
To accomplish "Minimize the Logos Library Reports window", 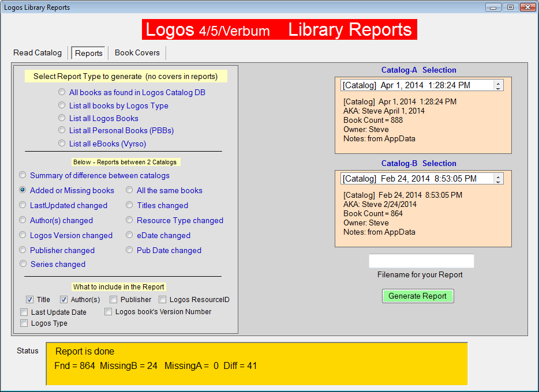I will pos(493,7).
